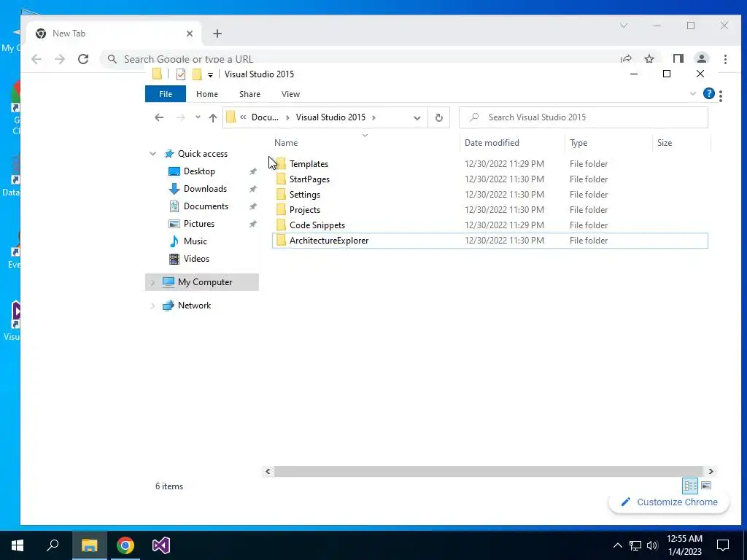Open the Chrome profile avatar
Screen dimensions: 747x560
click(701, 59)
